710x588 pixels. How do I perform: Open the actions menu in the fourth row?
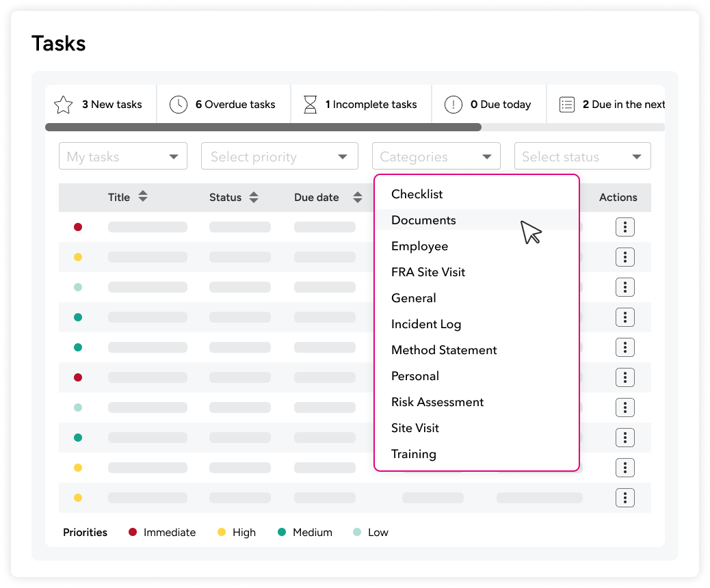(x=625, y=317)
